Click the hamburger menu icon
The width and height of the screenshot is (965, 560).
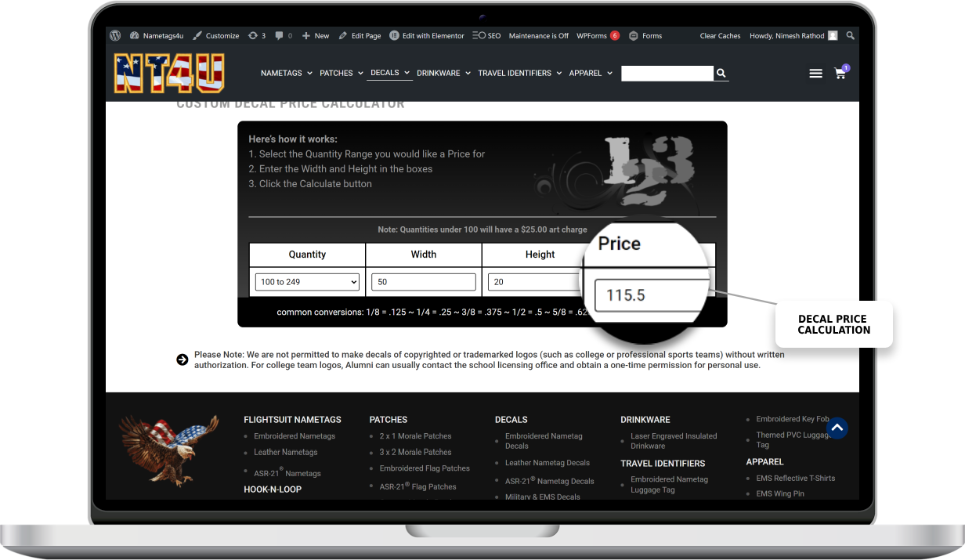click(815, 74)
